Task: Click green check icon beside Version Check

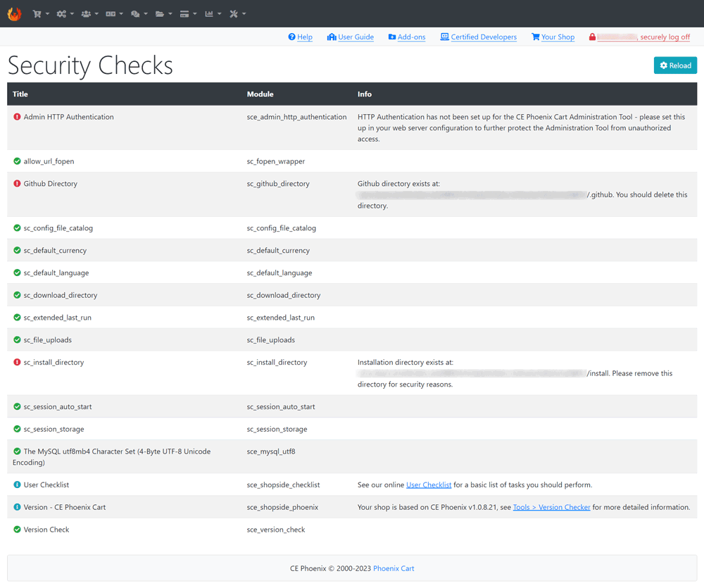Action: (17, 530)
